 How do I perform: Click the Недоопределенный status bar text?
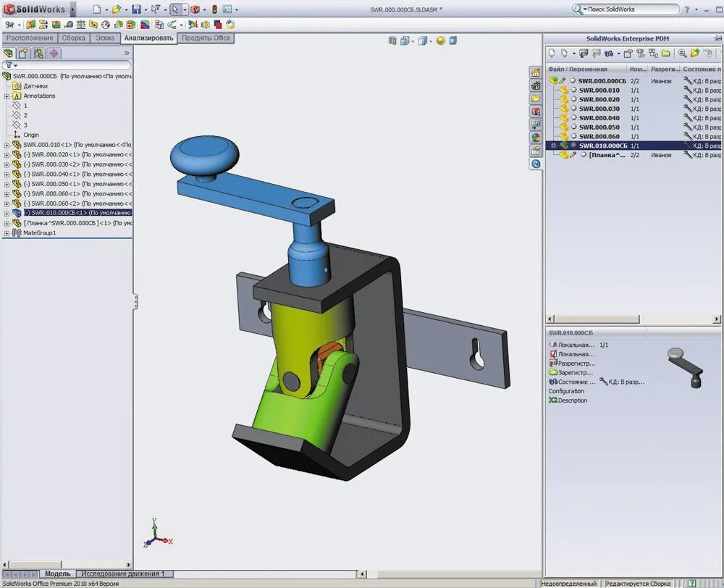[569, 584]
